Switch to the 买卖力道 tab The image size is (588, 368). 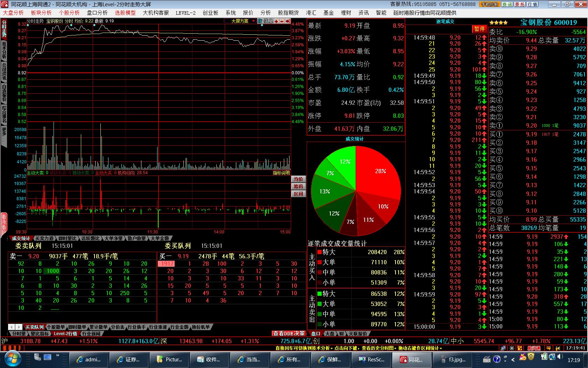tap(44, 238)
